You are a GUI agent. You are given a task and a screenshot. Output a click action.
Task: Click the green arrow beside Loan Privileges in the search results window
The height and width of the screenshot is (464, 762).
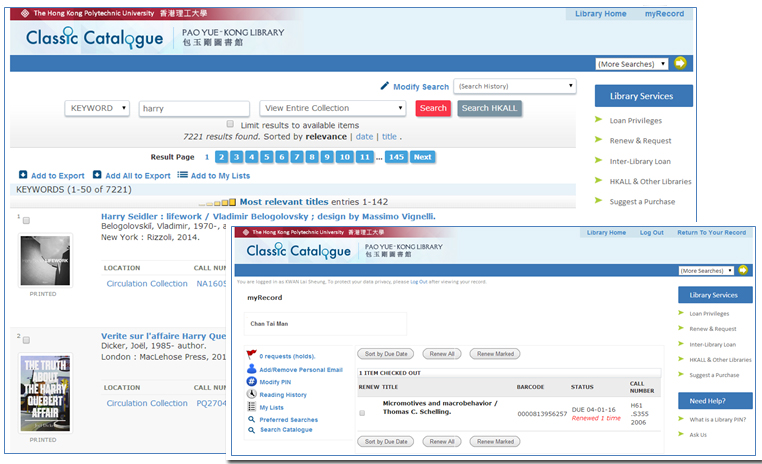(598, 120)
